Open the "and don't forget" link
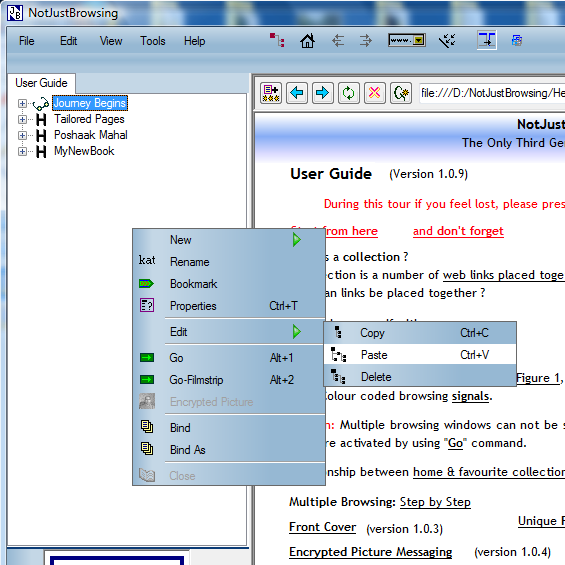Image resolution: width=565 pixels, height=565 pixels. 458,231
